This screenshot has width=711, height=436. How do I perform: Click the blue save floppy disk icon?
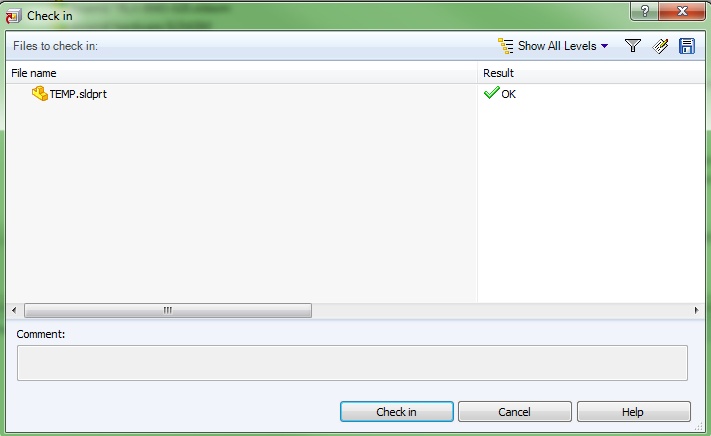tap(687, 46)
